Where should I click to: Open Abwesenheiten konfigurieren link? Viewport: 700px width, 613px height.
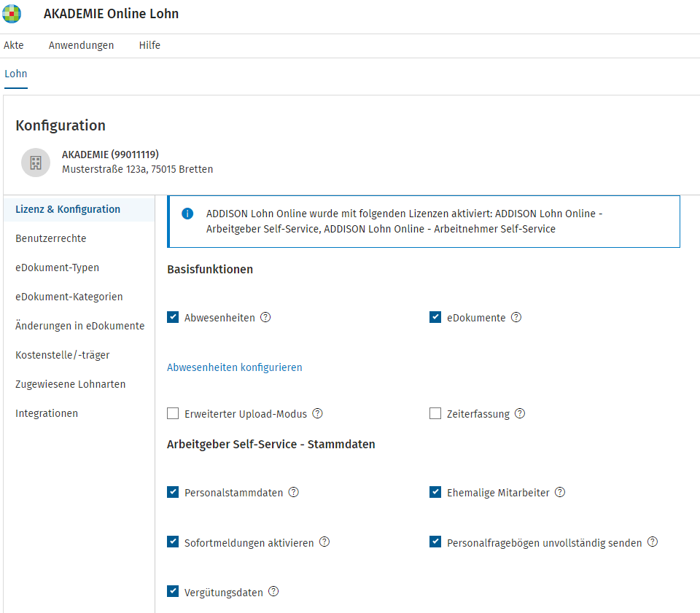coord(234,367)
